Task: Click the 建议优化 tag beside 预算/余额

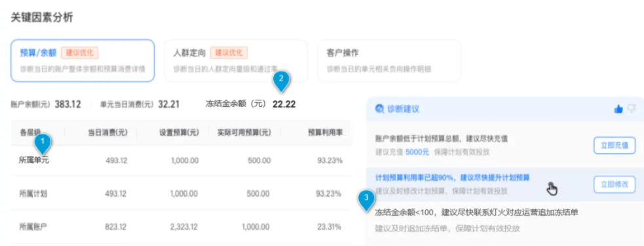Action: click(80, 53)
